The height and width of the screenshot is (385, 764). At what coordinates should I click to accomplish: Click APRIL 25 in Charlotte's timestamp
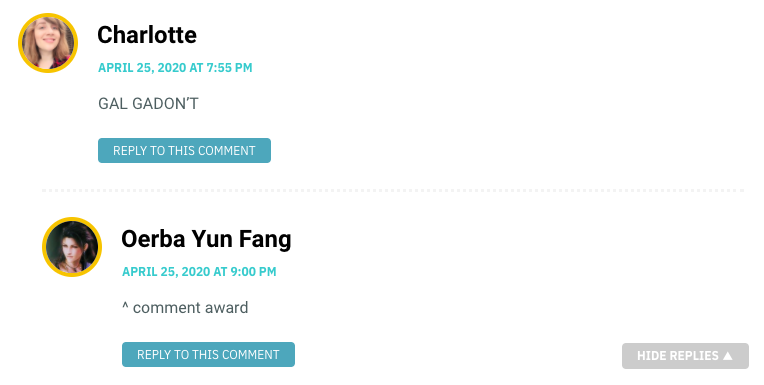pyautogui.click(x=125, y=68)
